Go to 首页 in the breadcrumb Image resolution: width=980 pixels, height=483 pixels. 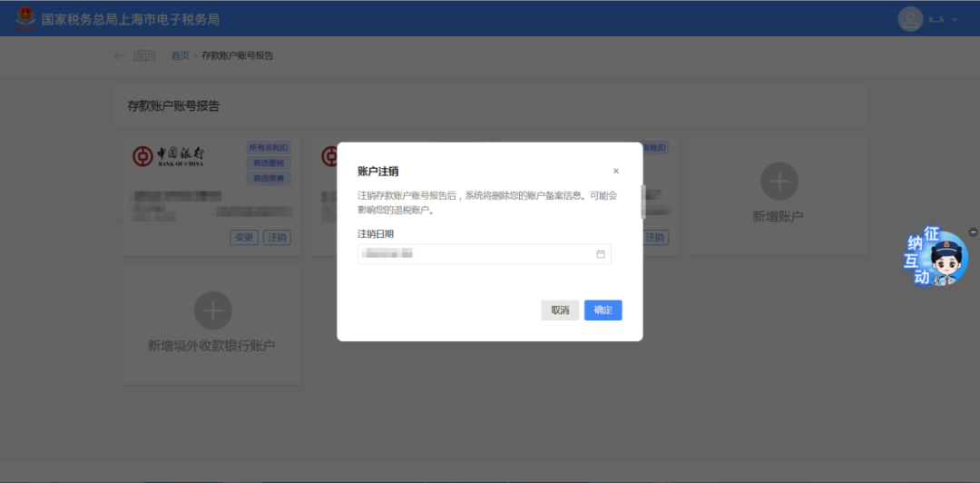[x=180, y=56]
